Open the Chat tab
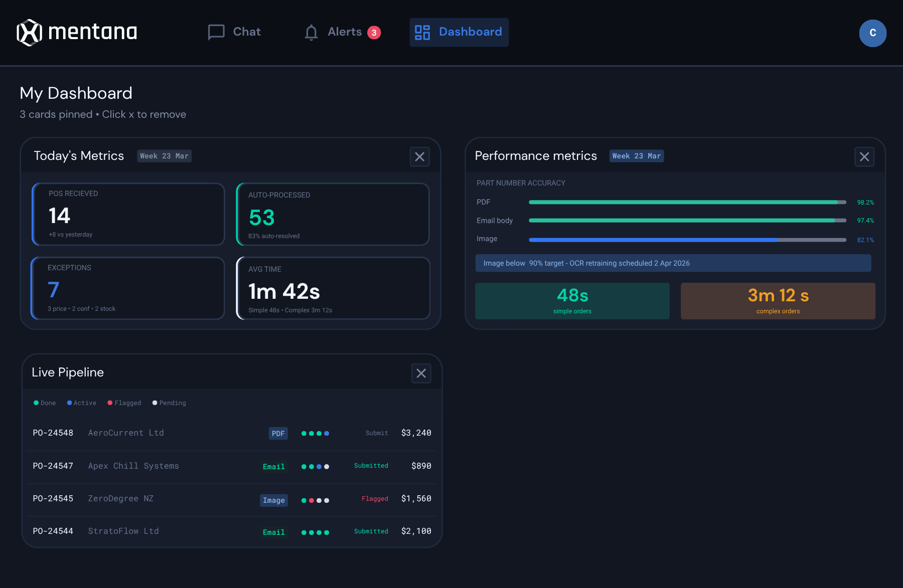Screen dimensions: 903x588 pyautogui.click(x=234, y=32)
